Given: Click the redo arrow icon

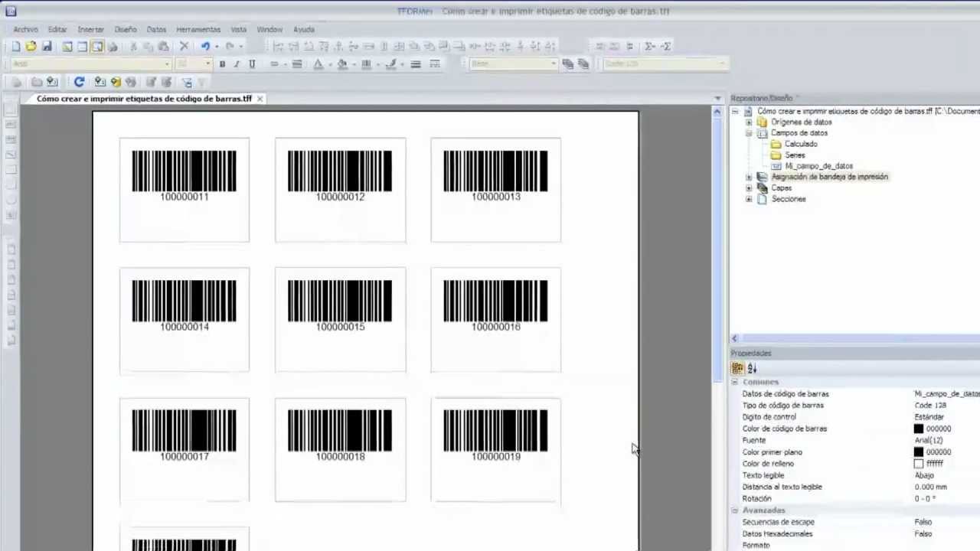Looking at the screenshot, I should (x=229, y=47).
